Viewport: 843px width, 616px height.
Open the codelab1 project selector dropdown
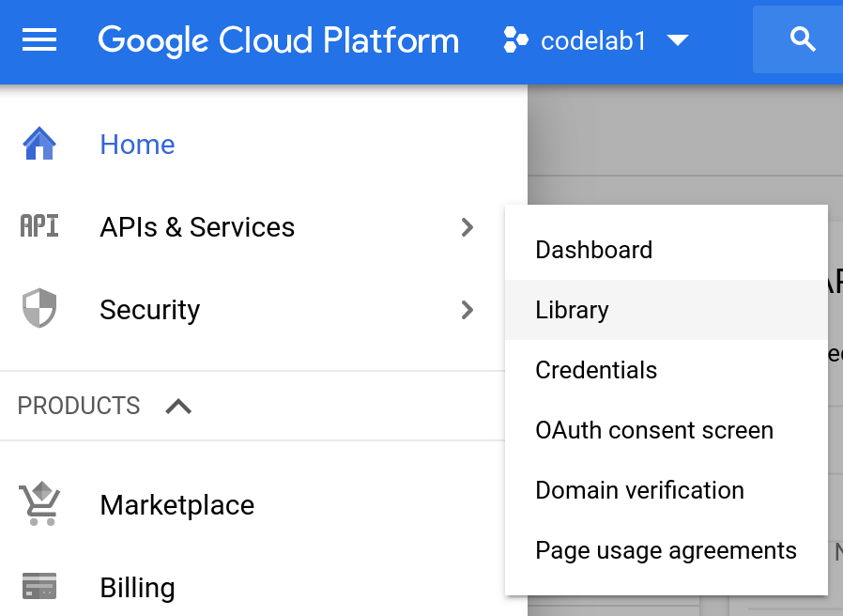click(x=594, y=39)
